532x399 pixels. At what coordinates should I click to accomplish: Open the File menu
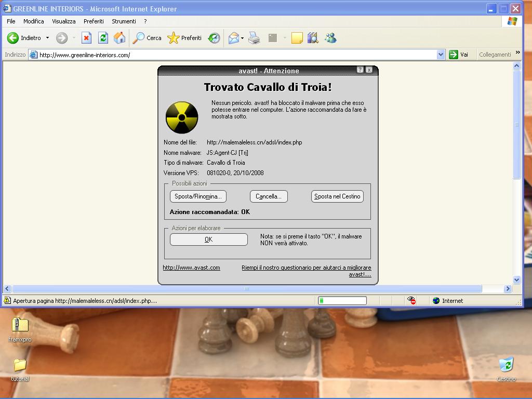pos(11,21)
